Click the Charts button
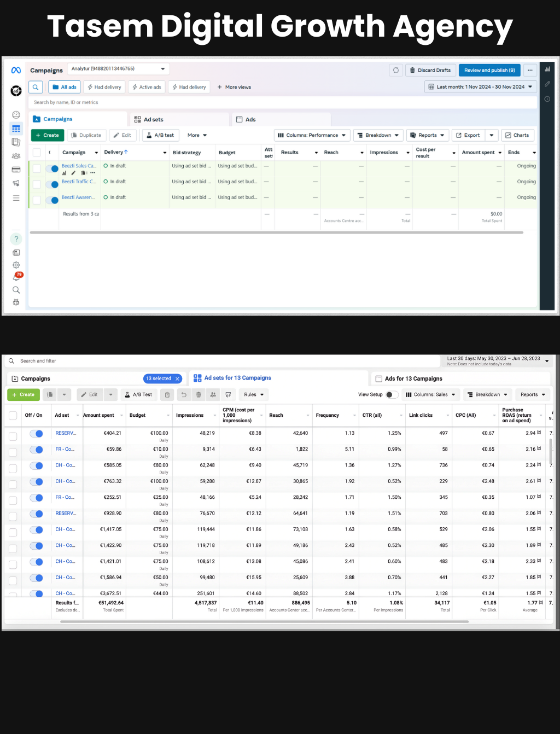 click(517, 135)
